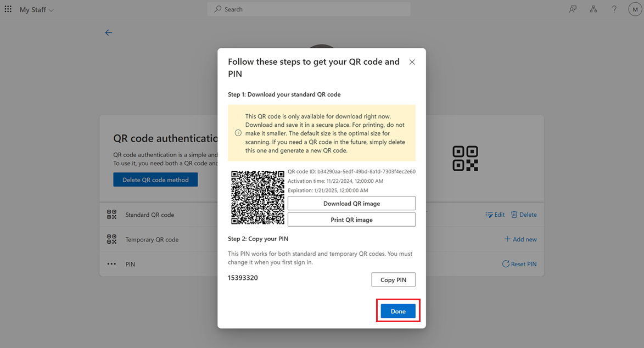Click inside the Search field
Viewport: 644px width, 348px height.
click(x=309, y=9)
